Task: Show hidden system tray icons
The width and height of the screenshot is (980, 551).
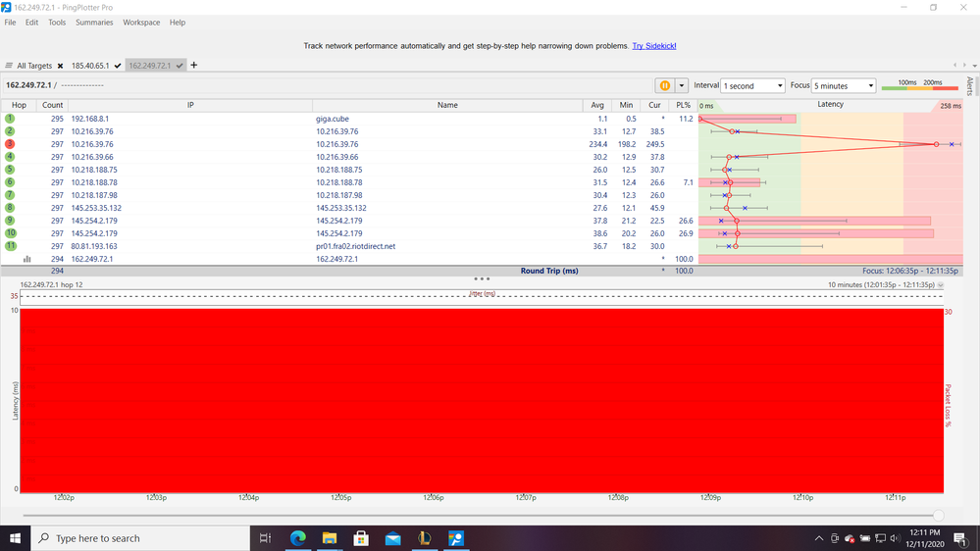Action: point(819,538)
